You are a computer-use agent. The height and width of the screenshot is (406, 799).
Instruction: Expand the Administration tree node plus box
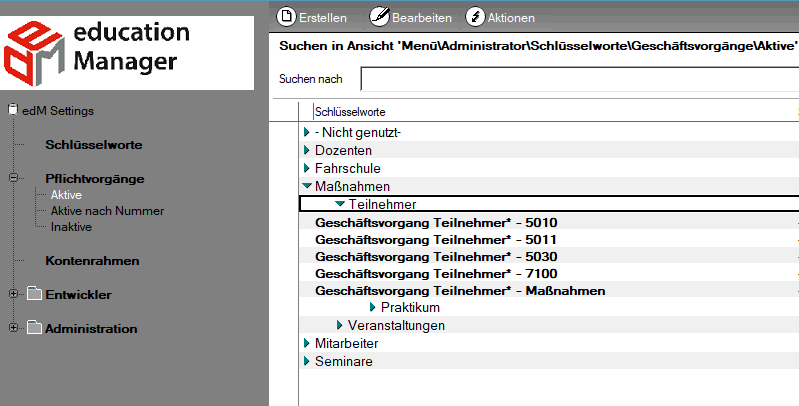click(13, 328)
